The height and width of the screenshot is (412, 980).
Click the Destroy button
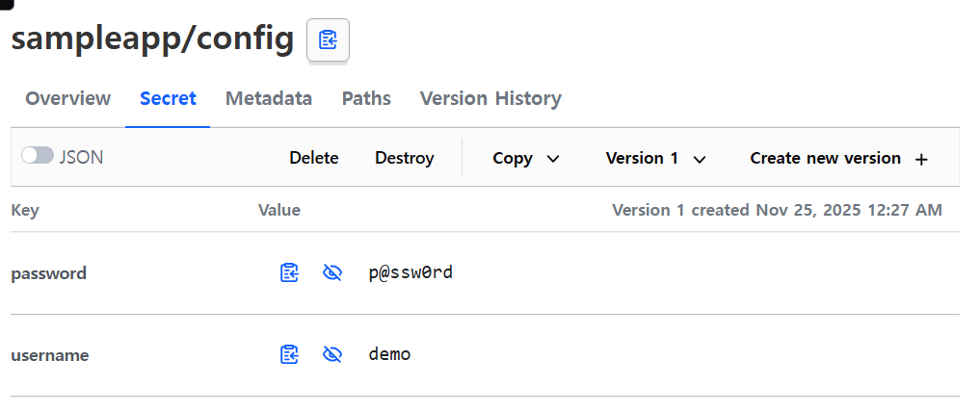(x=405, y=158)
